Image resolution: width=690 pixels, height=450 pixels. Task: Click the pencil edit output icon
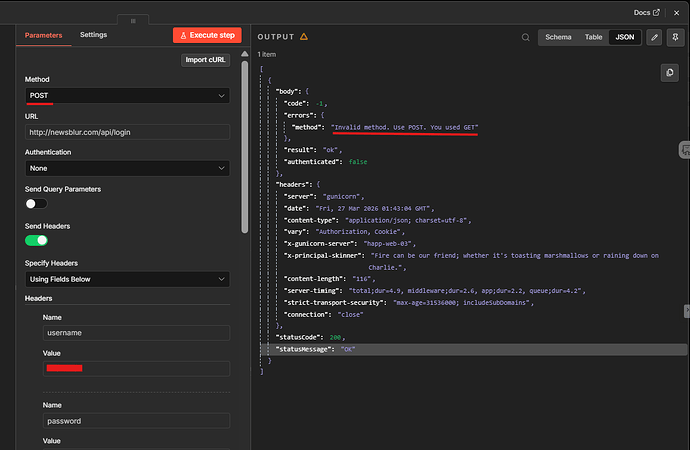click(x=655, y=37)
